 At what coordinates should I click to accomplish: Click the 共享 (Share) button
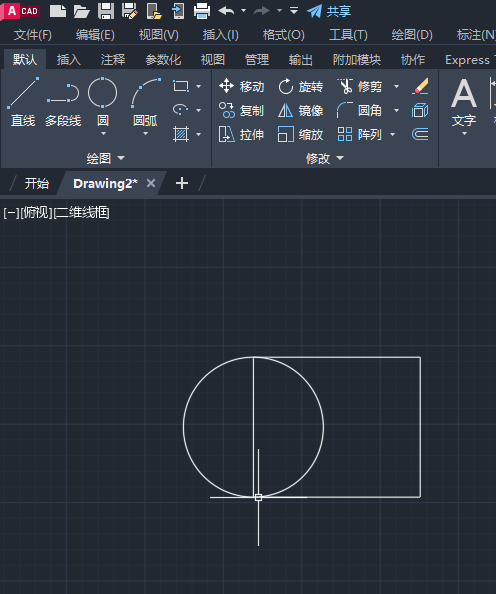coord(329,11)
